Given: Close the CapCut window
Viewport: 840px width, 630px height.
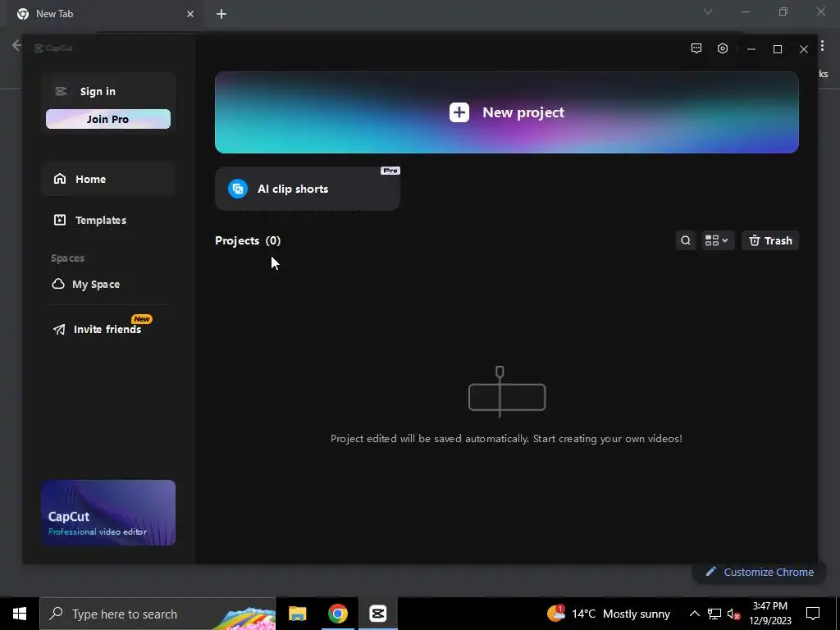Looking at the screenshot, I should pyautogui.click(x=804, y=48).
